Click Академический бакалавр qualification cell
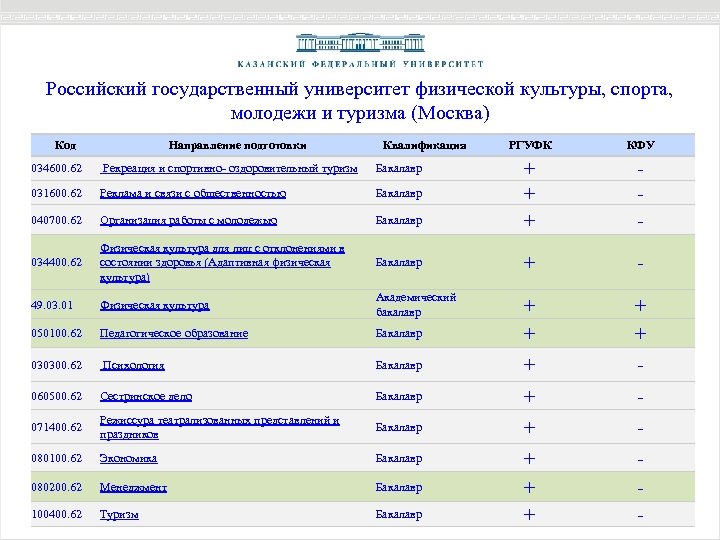This screenshot has height=540, width=720. tap(416, 305)
